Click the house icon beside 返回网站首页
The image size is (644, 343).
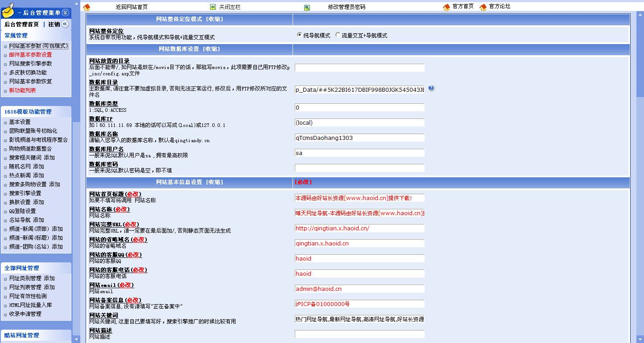[87, 8]
